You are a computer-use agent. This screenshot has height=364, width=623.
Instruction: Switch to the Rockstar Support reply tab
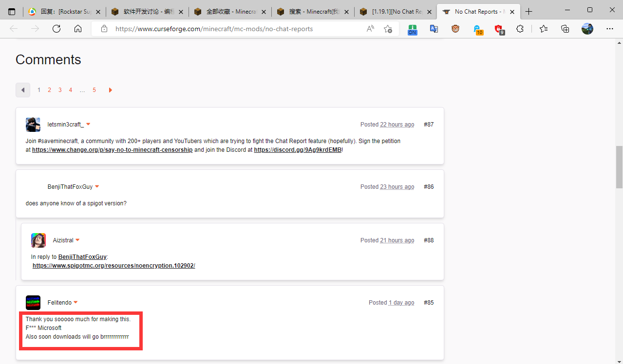65,11
